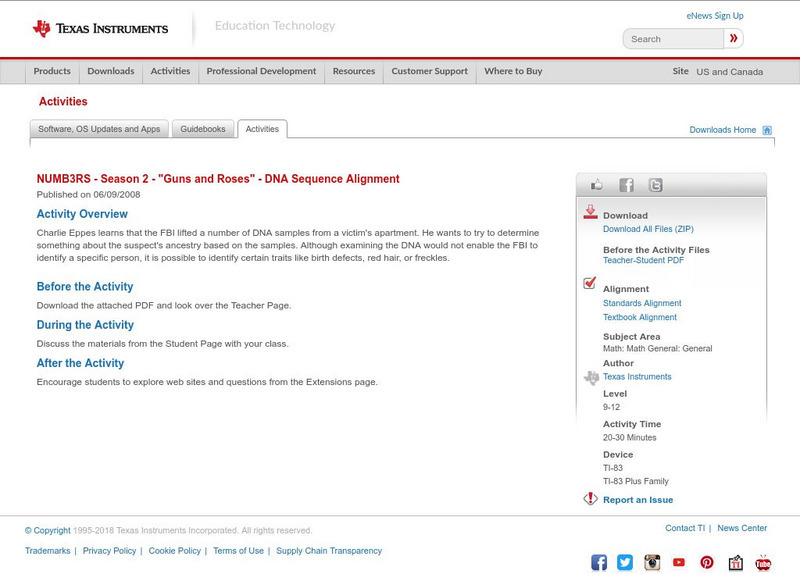Click the Education Technology header text
Screen dimensions: 800x574
point(275,26)
